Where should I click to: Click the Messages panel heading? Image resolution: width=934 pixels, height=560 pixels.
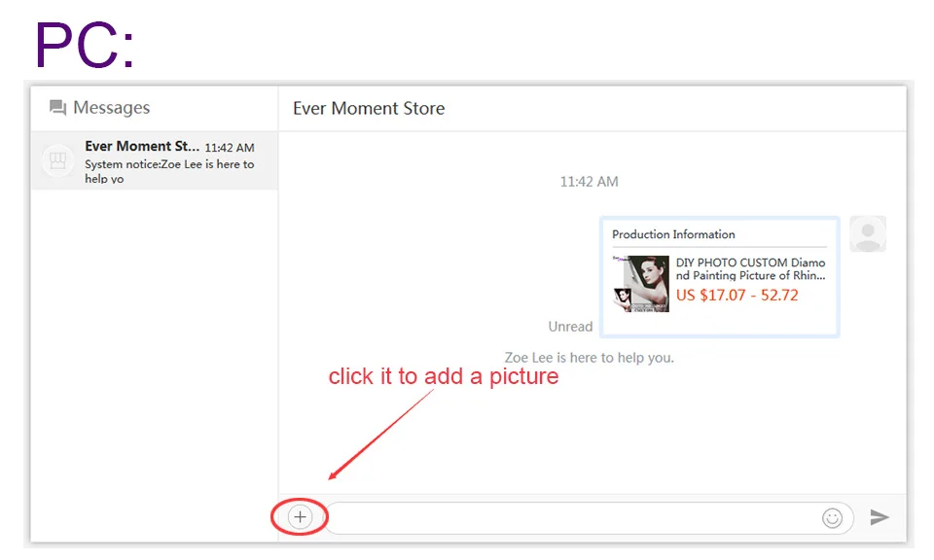coord(111,108)
